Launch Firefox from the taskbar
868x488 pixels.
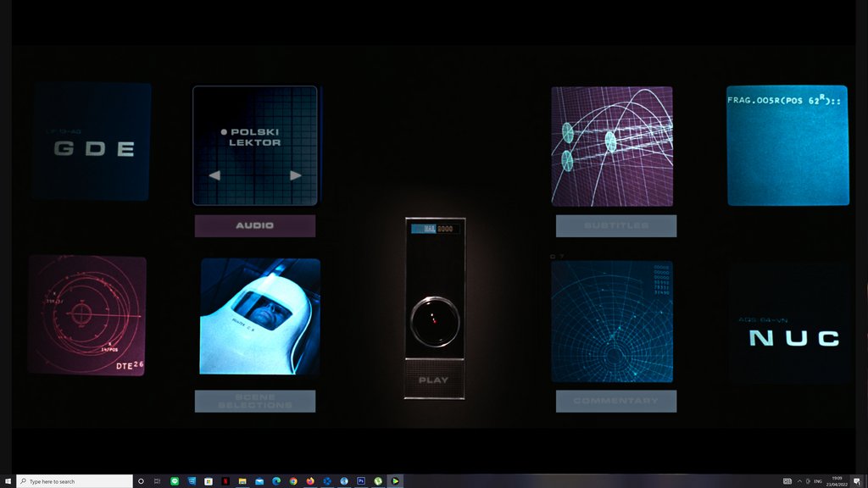click(x=310, y=481)
